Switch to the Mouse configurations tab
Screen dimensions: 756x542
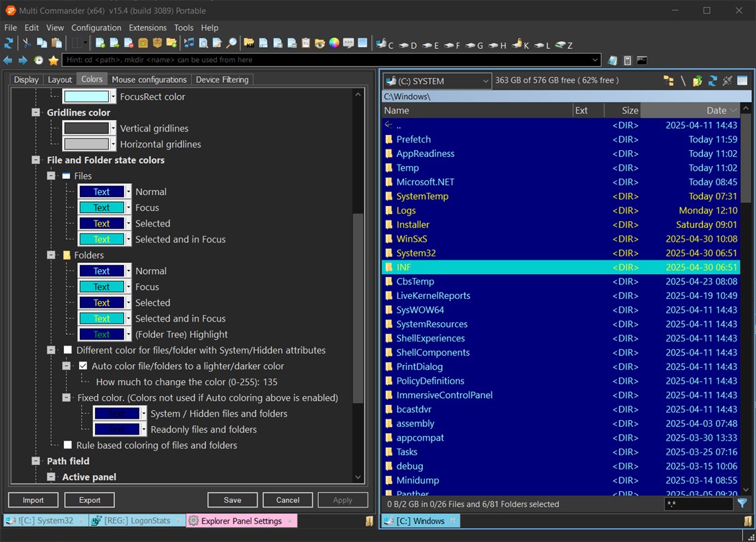click(x=149, y=79)
